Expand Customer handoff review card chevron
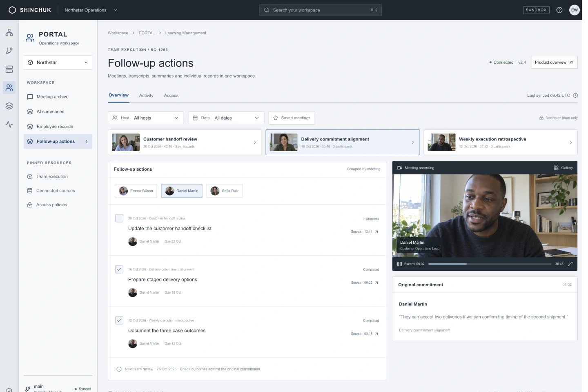This screenshot has width=588, height=392. (255, 143)
